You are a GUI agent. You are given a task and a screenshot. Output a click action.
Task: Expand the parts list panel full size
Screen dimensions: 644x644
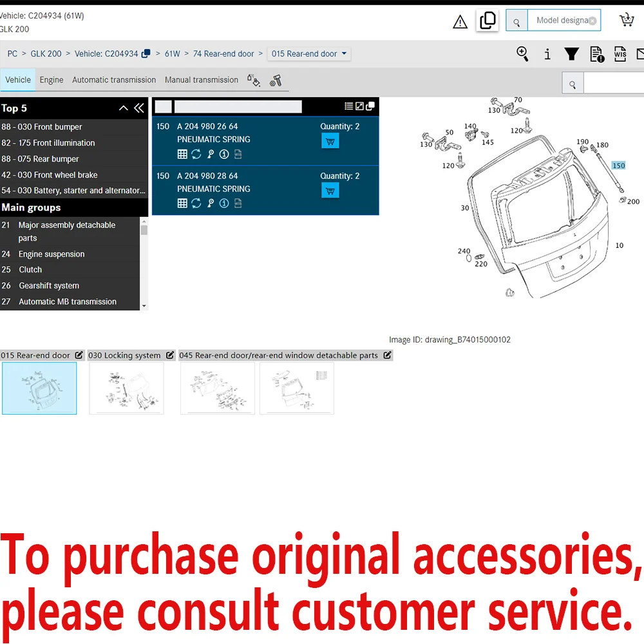359,106
